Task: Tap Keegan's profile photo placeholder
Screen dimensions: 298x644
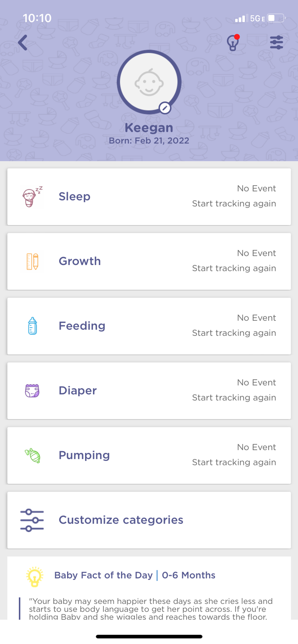Action: pyautogui.click(x=149, y=82)
